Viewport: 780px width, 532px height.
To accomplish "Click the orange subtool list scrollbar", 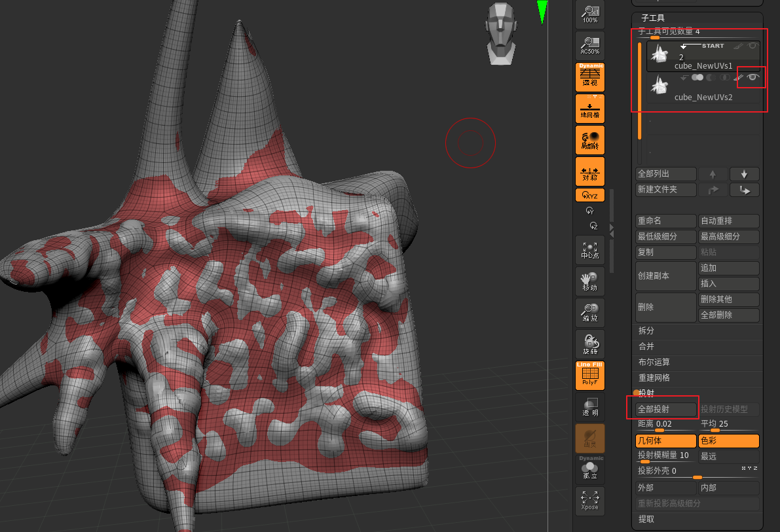I will (x=639, y=90).
